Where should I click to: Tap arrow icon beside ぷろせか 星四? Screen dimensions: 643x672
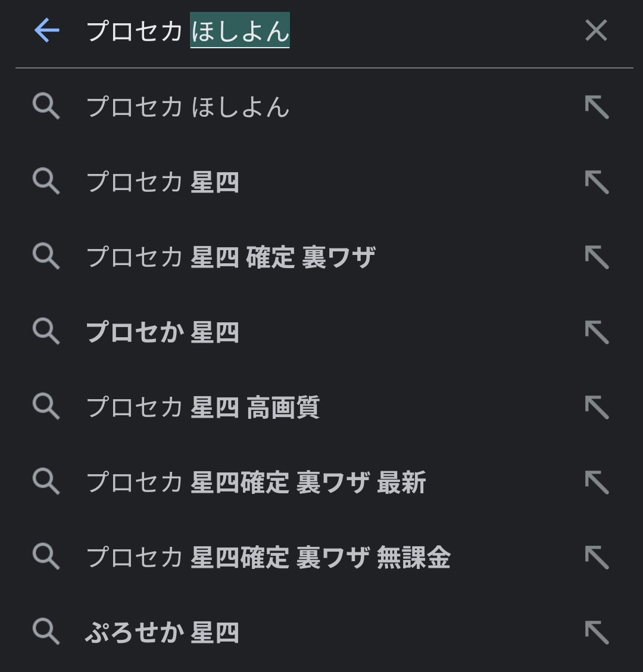click(597, 633)
